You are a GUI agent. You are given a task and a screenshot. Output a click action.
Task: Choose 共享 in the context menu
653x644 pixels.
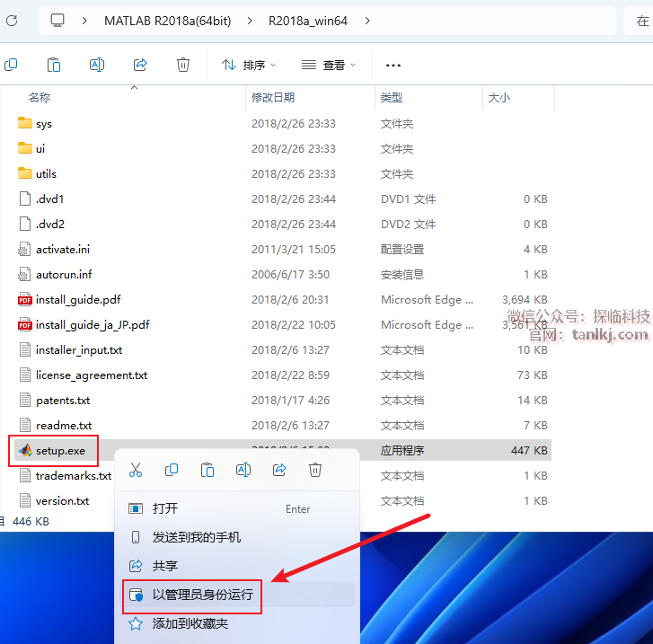pos(238,566)
